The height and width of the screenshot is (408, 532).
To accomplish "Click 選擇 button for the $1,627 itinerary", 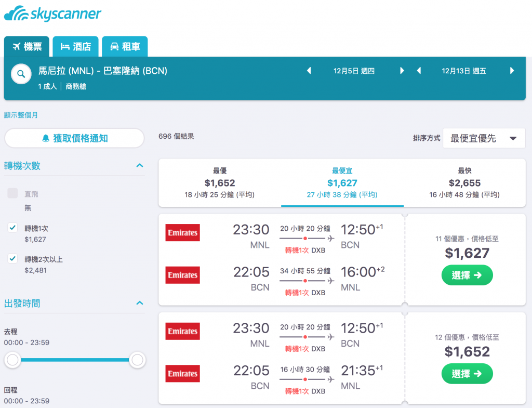I will pos(467,275).
